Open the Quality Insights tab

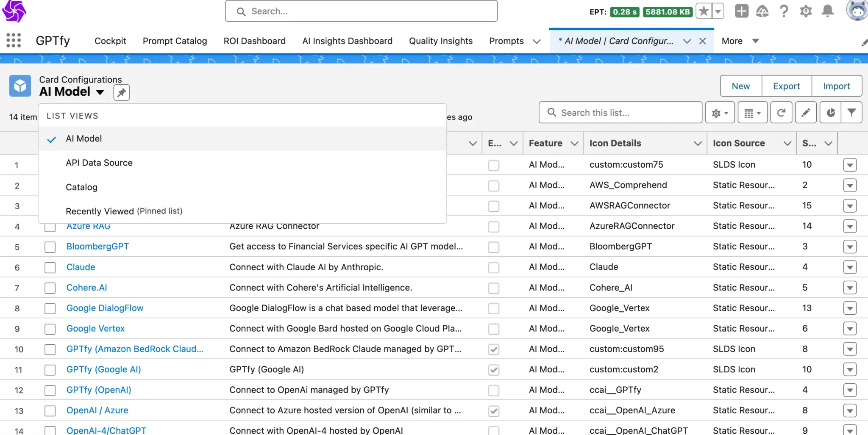(x=440, y=41)
